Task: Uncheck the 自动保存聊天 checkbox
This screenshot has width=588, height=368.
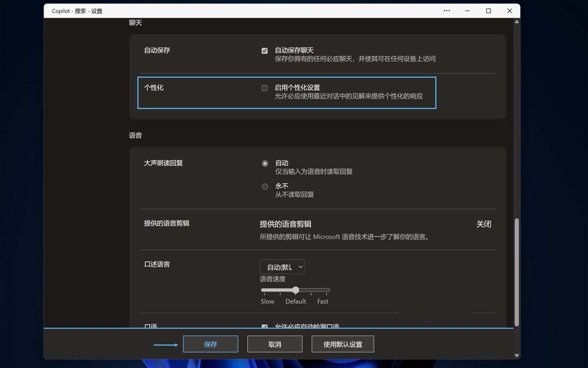Action: point(265,51)
